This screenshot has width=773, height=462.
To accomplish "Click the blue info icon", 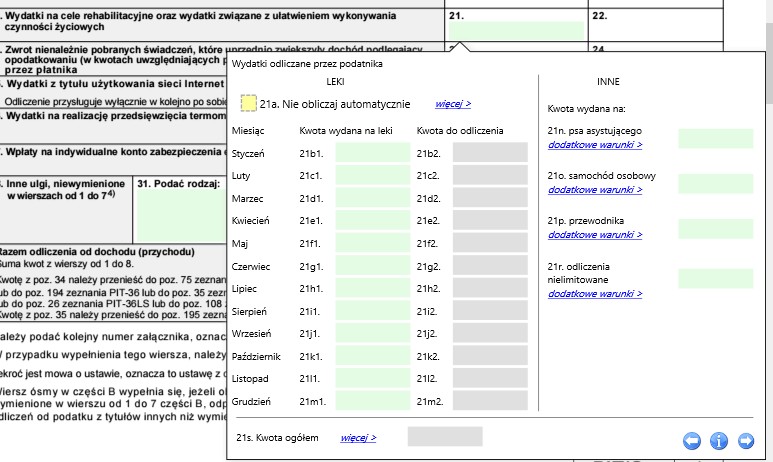I will [x=718, y=440].
